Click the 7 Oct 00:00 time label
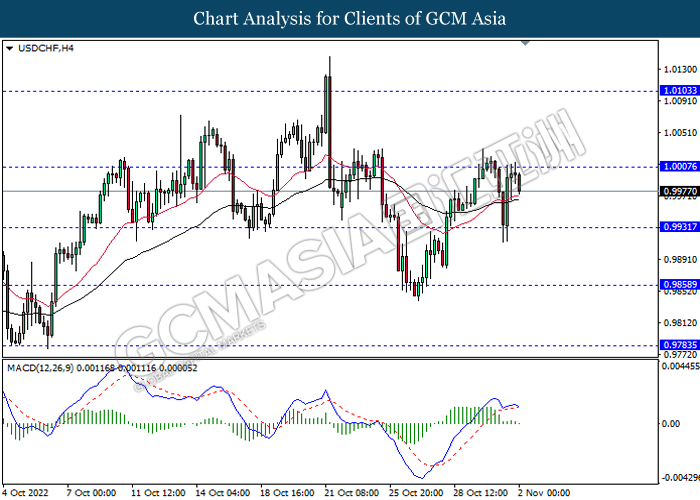The image size is (700, 500). coord(91,493)
